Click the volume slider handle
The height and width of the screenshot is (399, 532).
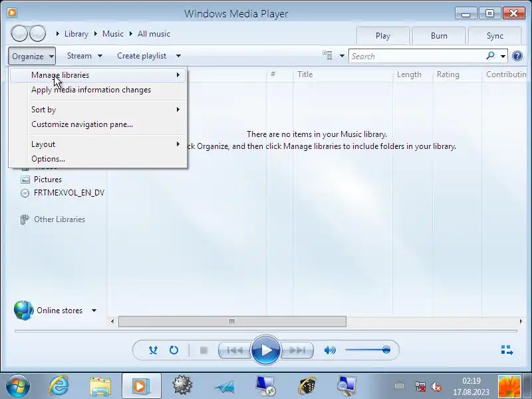tap(386, 350)
